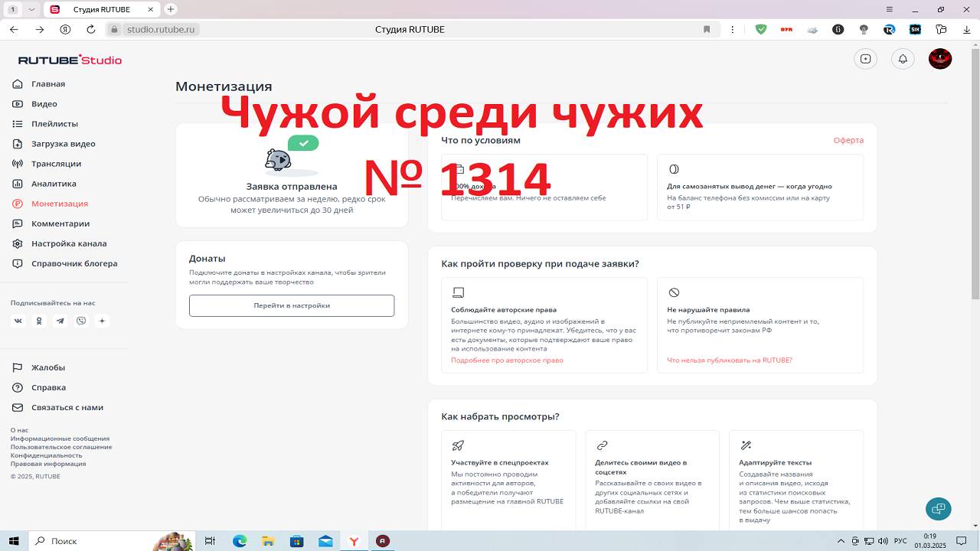Open Правовая информация footer link

tap(48, 464)
